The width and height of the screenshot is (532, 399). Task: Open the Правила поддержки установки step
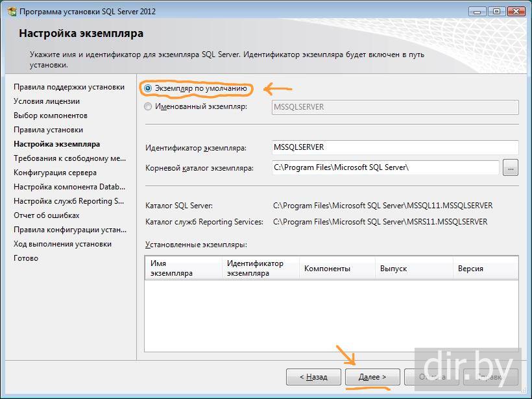69,87
